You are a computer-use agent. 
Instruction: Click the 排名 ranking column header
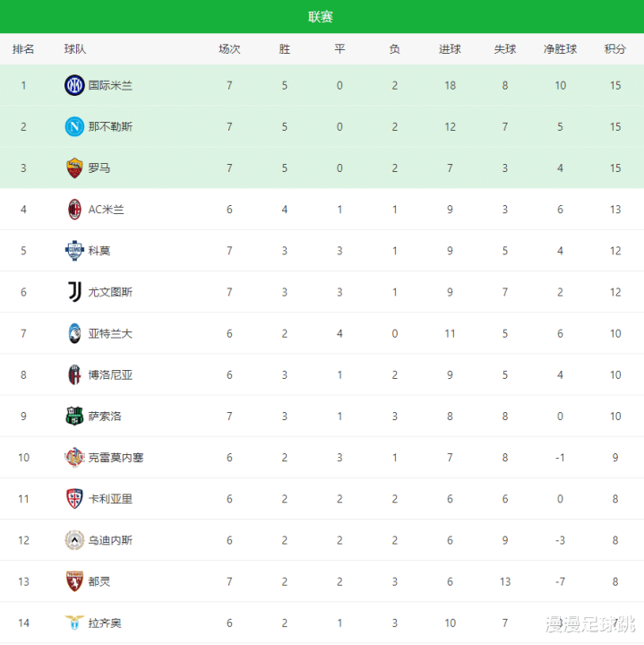tap(23, 49)
